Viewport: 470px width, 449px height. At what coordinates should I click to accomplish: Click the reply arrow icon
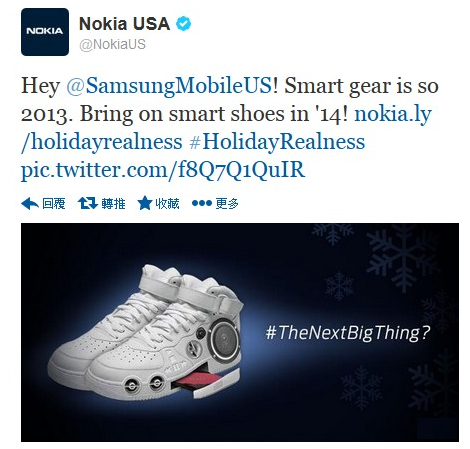(30, 203)
